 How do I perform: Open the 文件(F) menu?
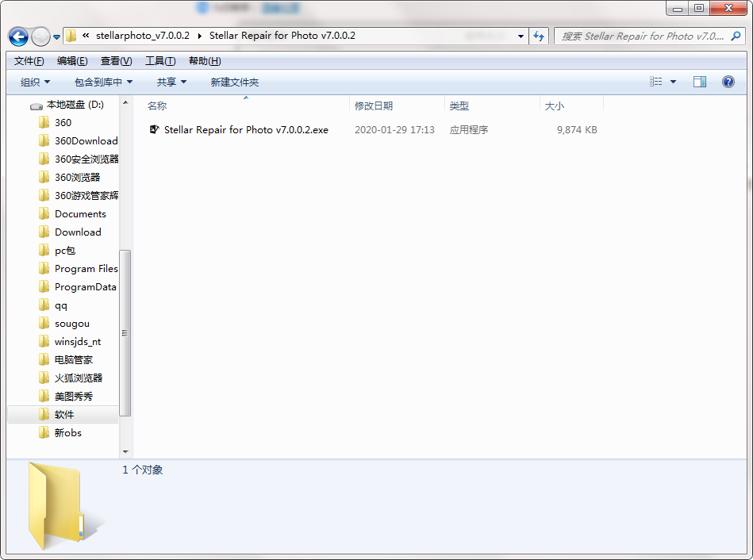(29, 61)
